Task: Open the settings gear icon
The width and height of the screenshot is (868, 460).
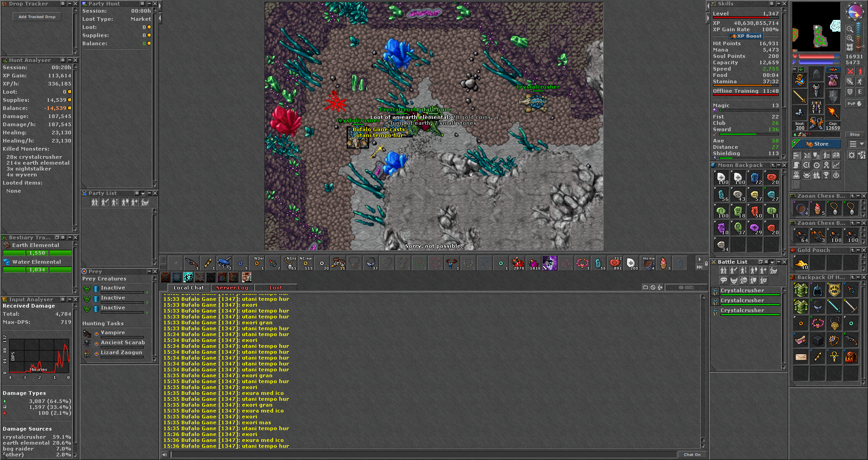Action: coord(852,155)
